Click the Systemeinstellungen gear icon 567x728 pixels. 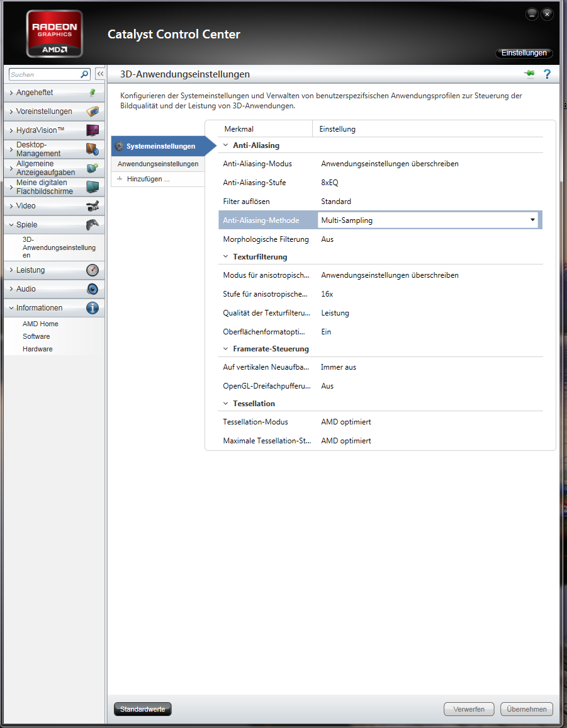119,145
